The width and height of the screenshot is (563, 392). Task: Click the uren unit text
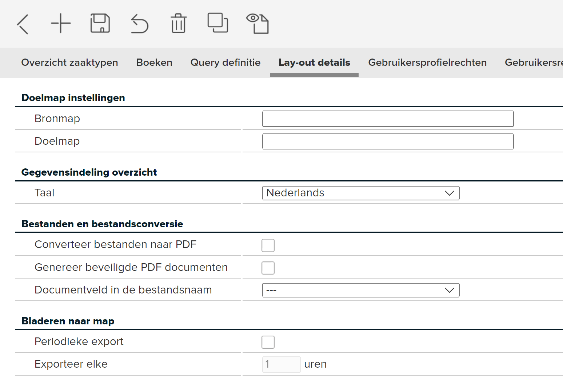pos(315,364)
